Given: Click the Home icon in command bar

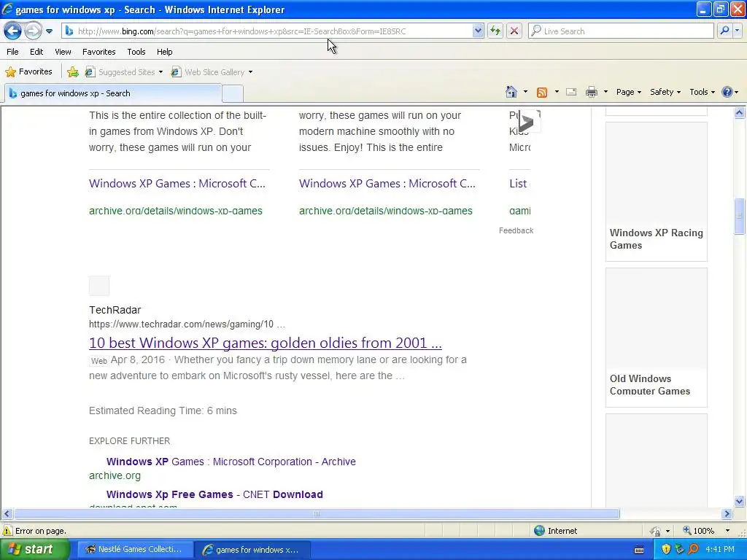Looking at the screenshot, I should (x=511, y=92).
